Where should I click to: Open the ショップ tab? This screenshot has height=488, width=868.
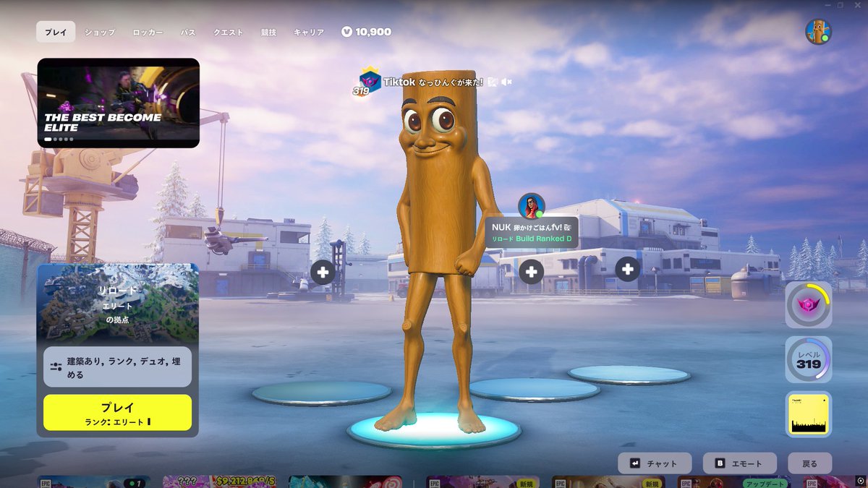(99, 33)
